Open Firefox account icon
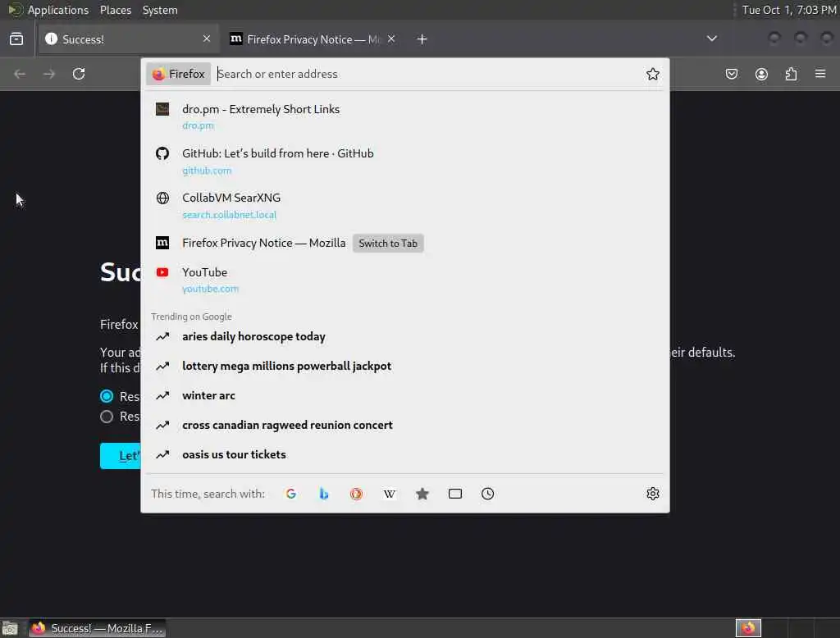This screenshot has width=840, height=638. pyautogui.click(x=761, y=74)
